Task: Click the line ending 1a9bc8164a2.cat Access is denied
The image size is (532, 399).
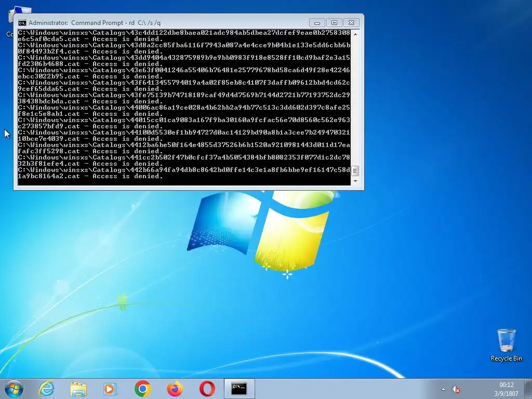Action: point(90,176)
